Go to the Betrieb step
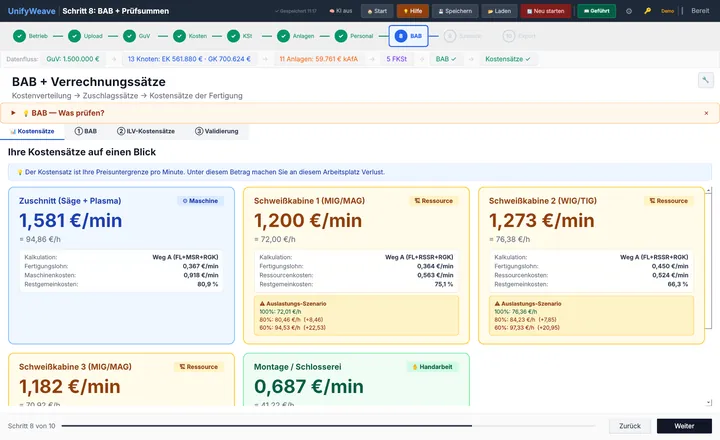 [x=30, y=36]
